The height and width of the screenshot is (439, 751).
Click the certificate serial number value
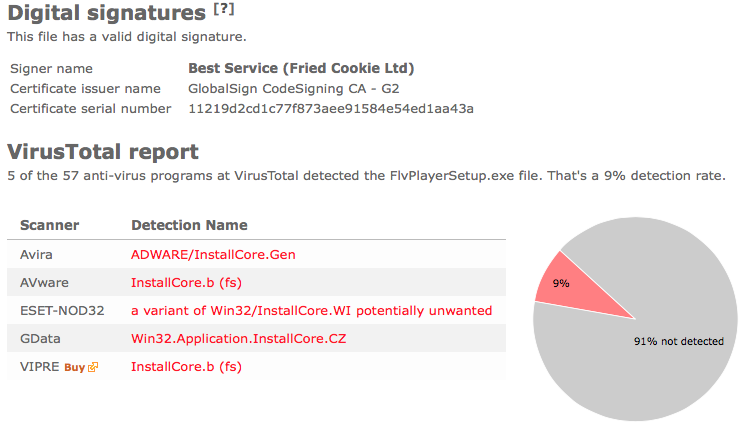(x=331, y=109)
